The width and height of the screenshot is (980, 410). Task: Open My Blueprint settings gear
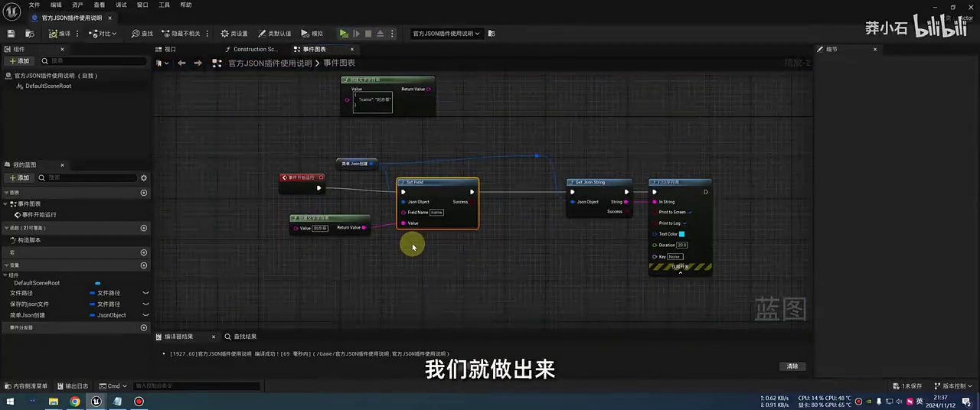tap(144, 177)
